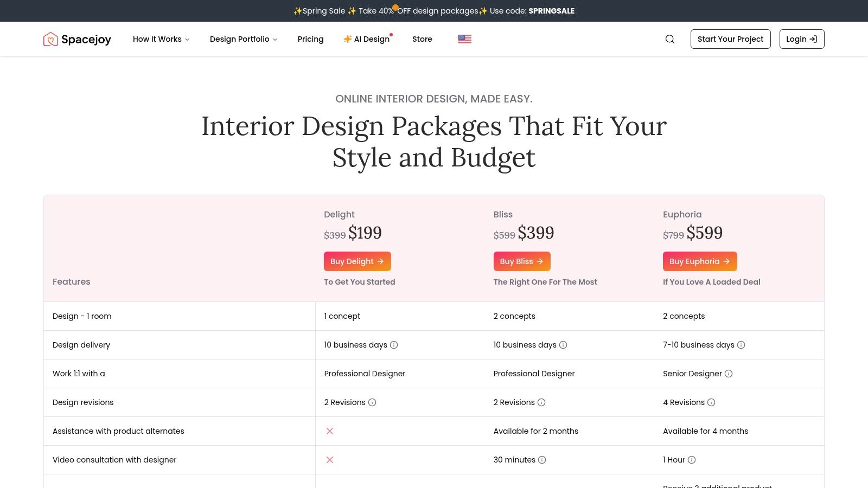
Task: Click the Buy Delight button
Action: pos(357,261)
